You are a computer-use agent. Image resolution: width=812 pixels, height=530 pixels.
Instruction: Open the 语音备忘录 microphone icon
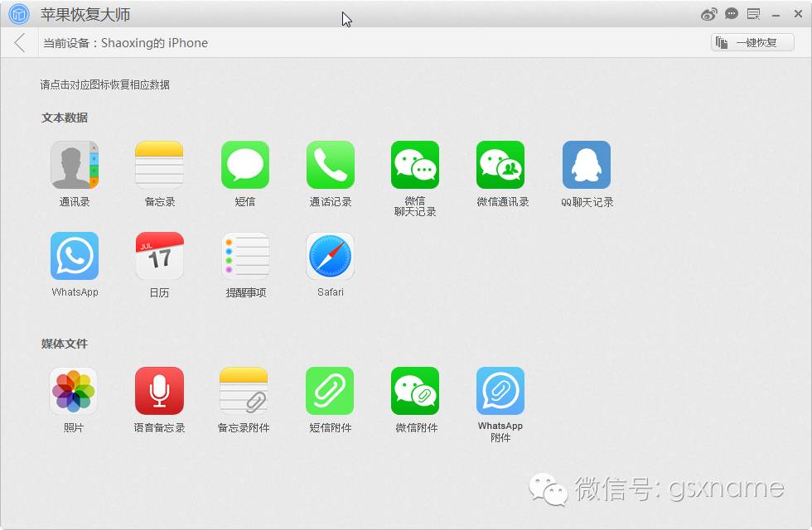159,391
